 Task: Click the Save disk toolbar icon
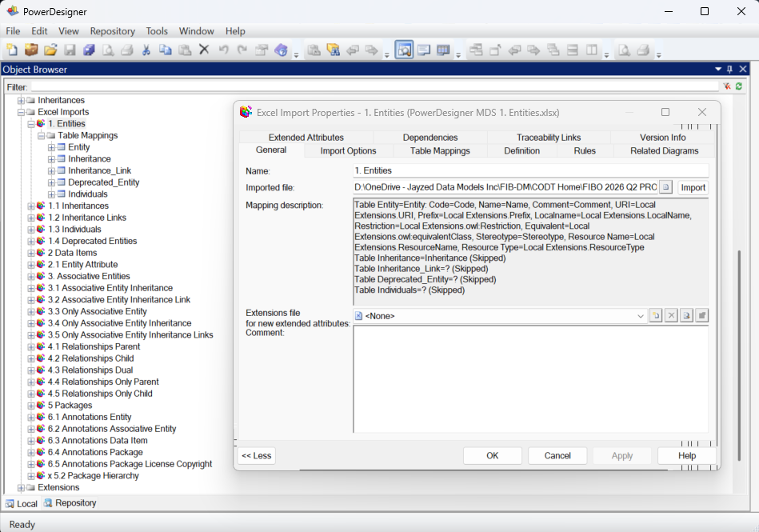pyautogui.click(x=70, y=50)
